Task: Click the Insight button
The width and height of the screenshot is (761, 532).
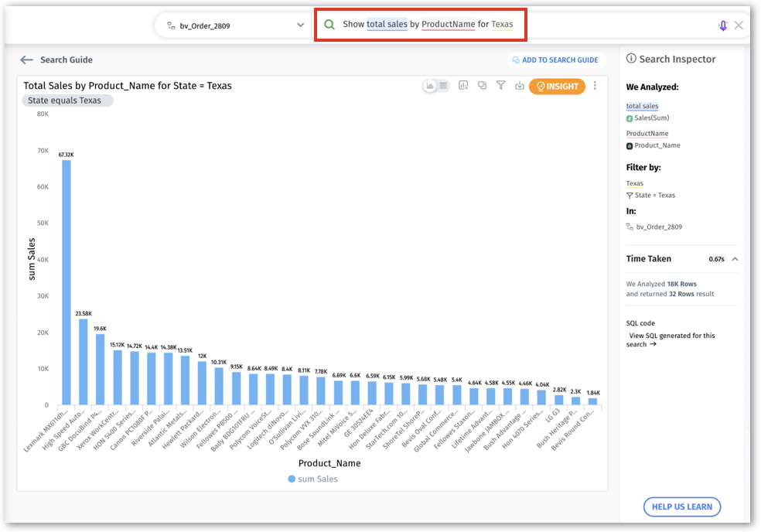Action: (557, 87)
